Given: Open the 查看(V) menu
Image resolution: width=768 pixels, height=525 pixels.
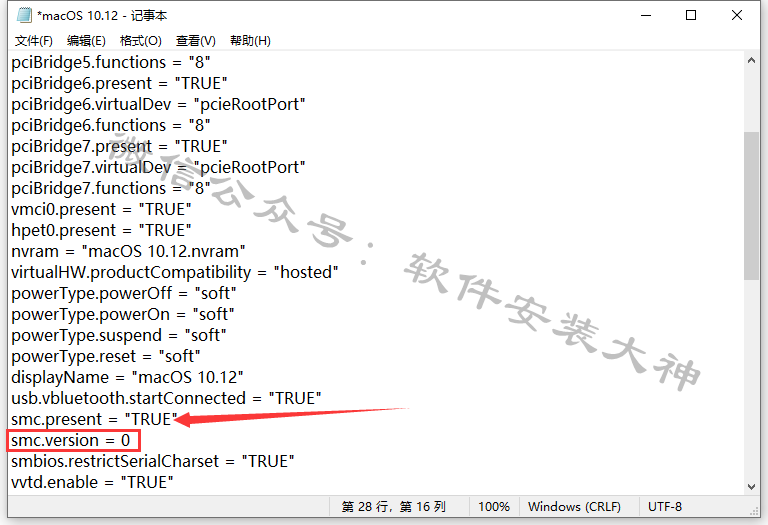Looking at the screenshot, I should (x=195, y=41).
